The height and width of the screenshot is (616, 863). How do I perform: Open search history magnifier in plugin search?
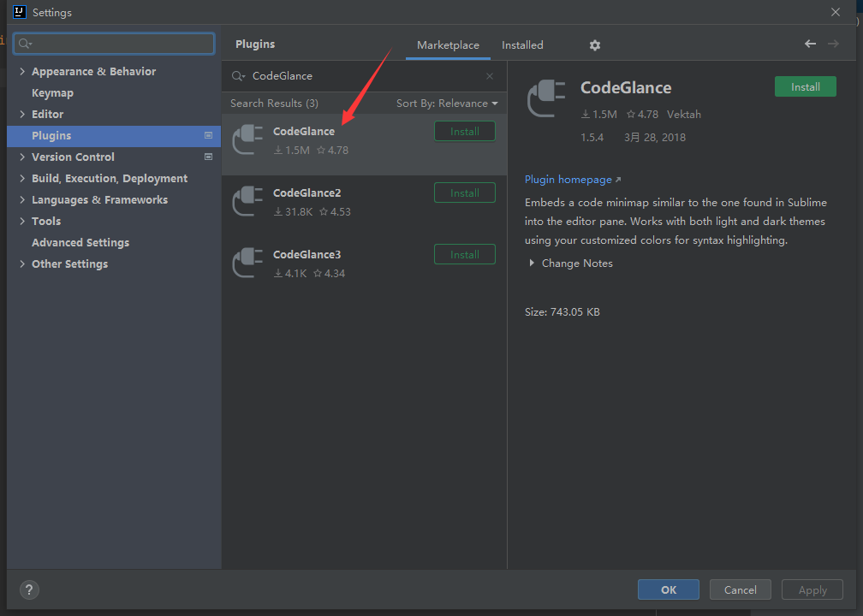click(238, 76)
